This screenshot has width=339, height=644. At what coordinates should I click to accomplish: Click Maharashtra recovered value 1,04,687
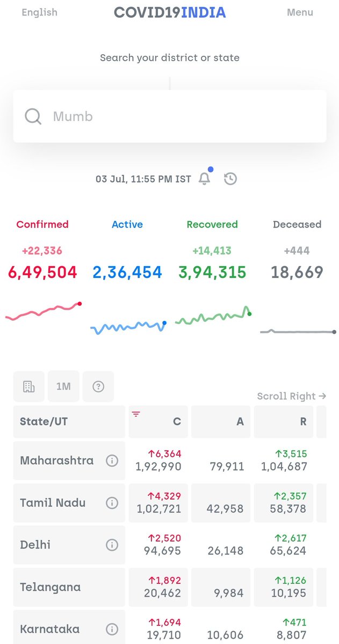pos(284,467)
